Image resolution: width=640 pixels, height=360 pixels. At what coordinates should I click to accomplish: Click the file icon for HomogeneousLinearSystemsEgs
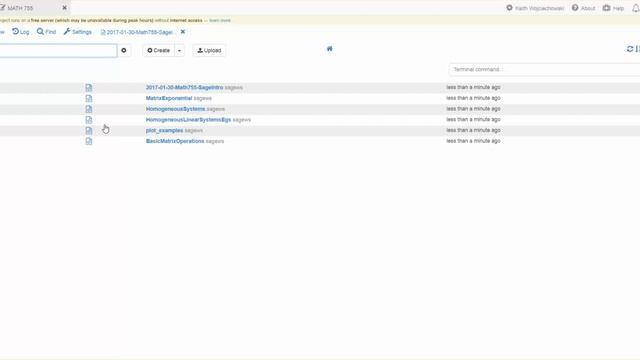tap(89, 120)
